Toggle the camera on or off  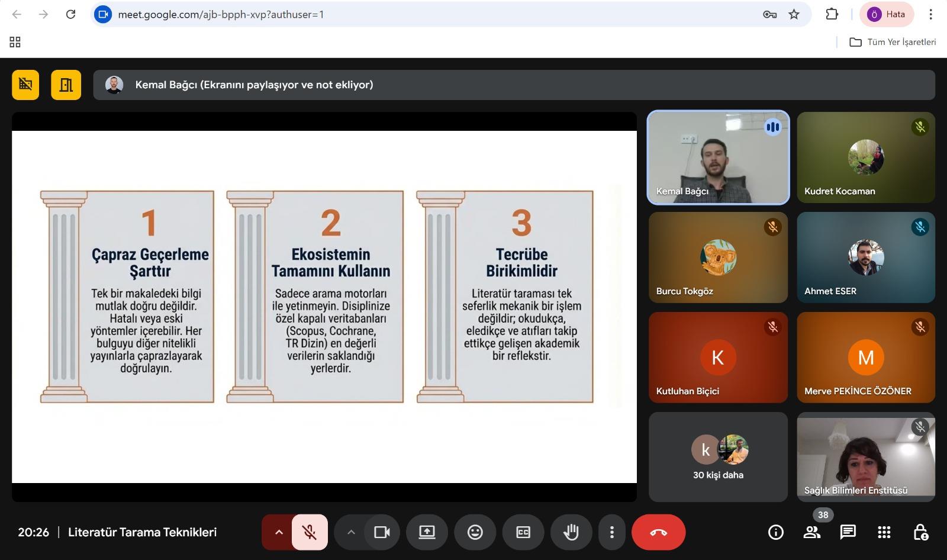click(382, 532)
